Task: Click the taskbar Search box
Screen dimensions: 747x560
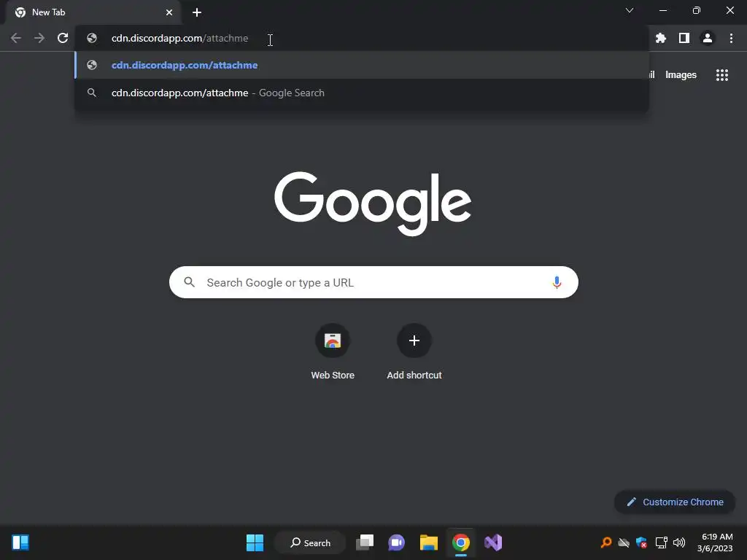Action: point(310,542)
